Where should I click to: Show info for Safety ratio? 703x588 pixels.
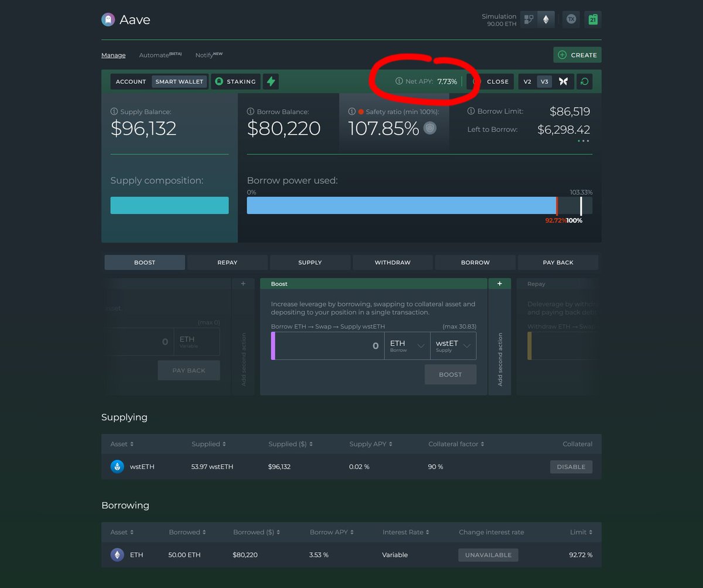coord(352,111)
